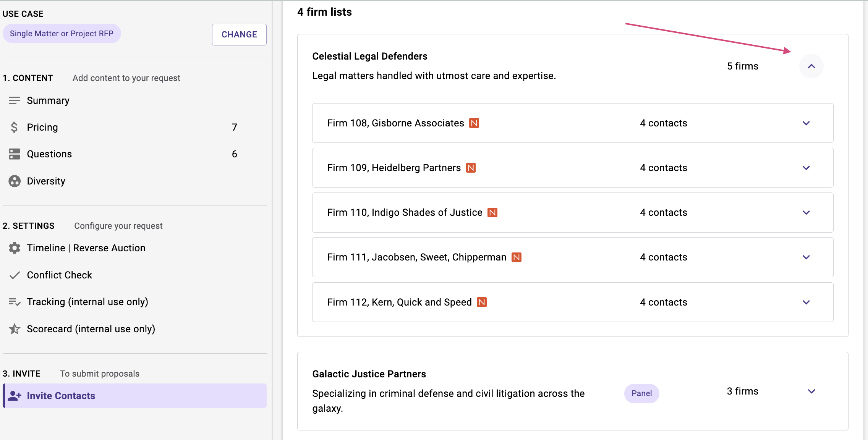868x440 pixels.
Task: Click the Conflict Check checkmark icon
Action: 15,275
